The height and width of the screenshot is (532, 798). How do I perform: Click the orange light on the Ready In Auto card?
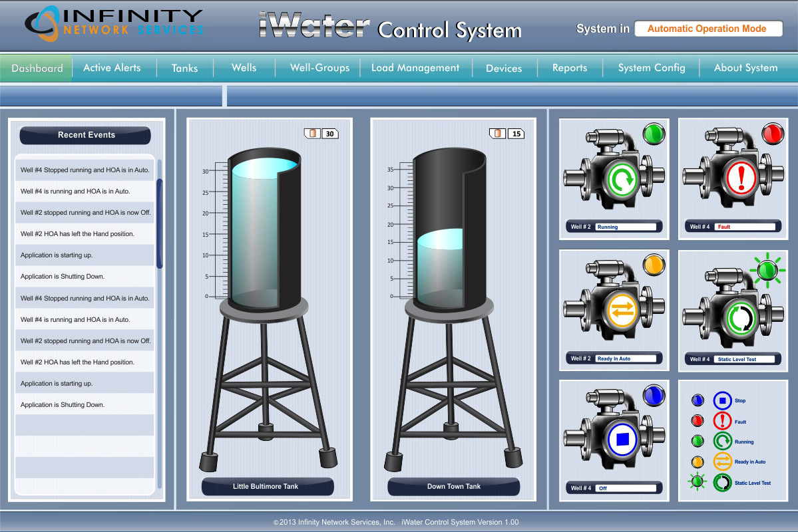pyautogui.click(x=654, y=265)
